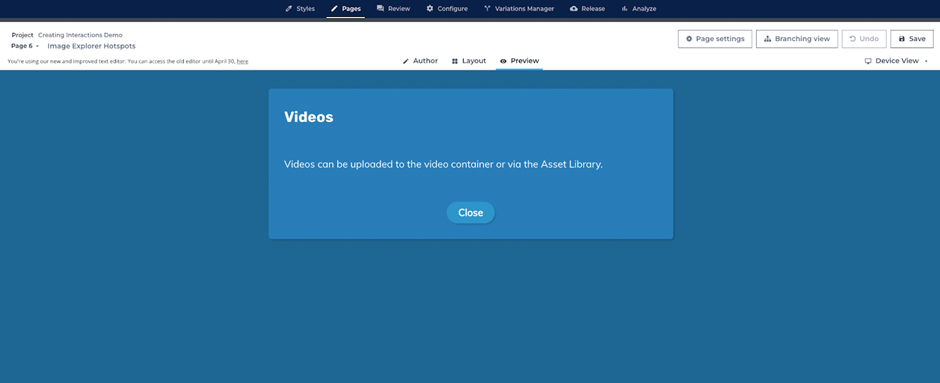Open Variations Manager

click(x=519, y=9)
